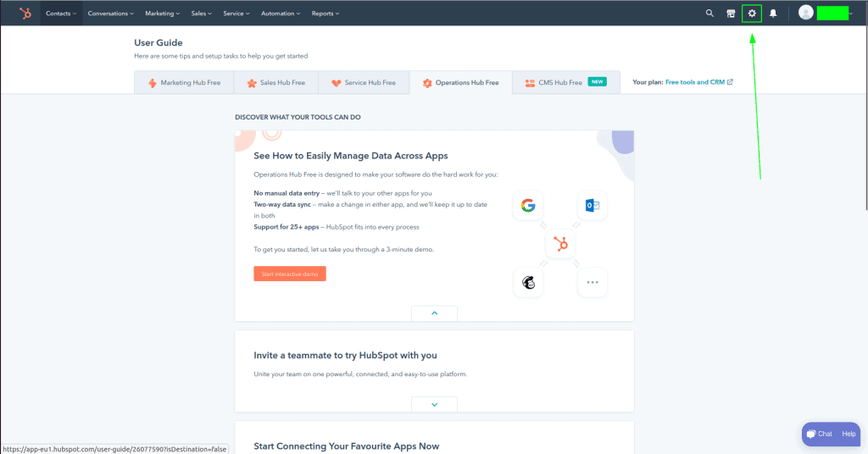Open the search magnifier icon
Screen dimensions: 868x454
(709, 14)
